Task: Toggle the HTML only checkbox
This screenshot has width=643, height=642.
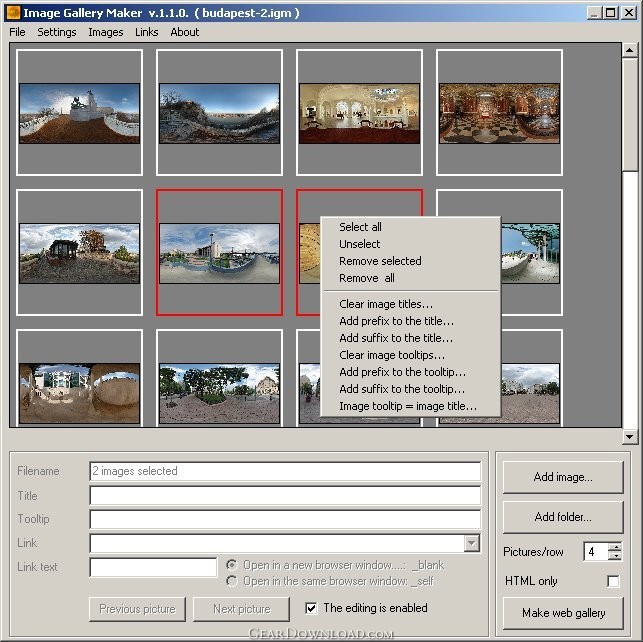Action: pos(613,581)
